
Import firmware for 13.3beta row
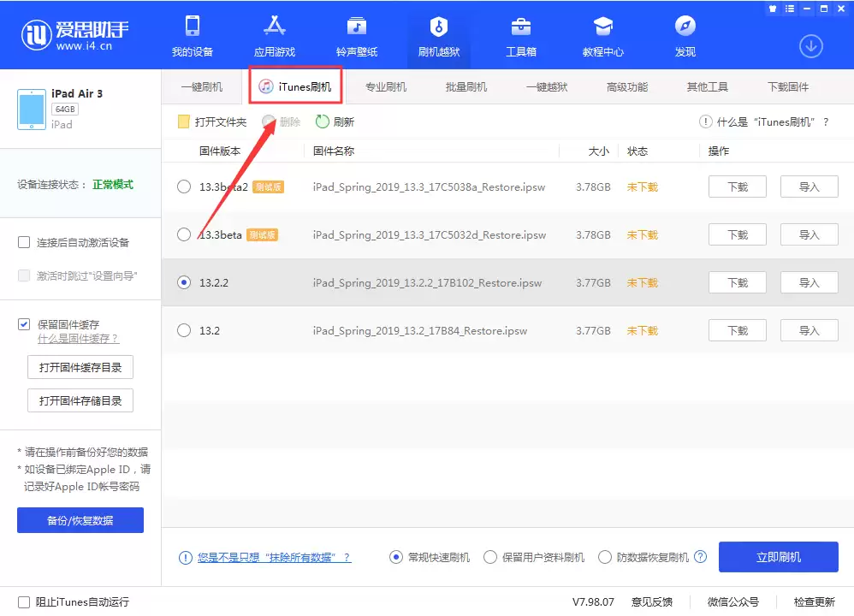809,234
